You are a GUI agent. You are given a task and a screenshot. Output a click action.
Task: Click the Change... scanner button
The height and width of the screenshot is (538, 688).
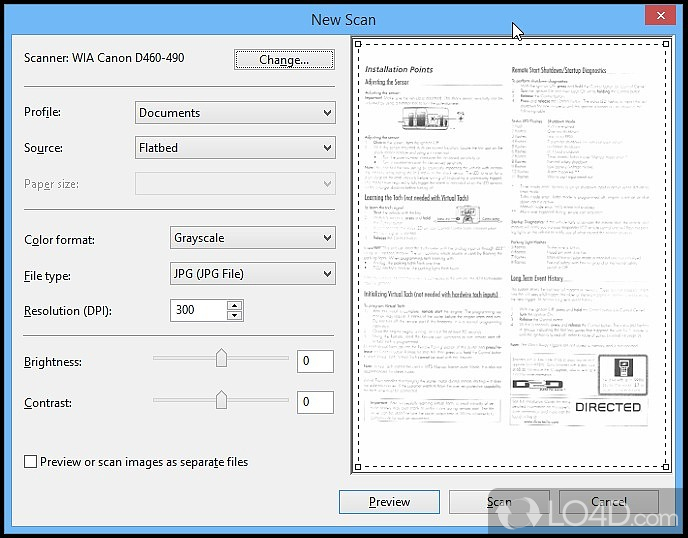(284, 60)
